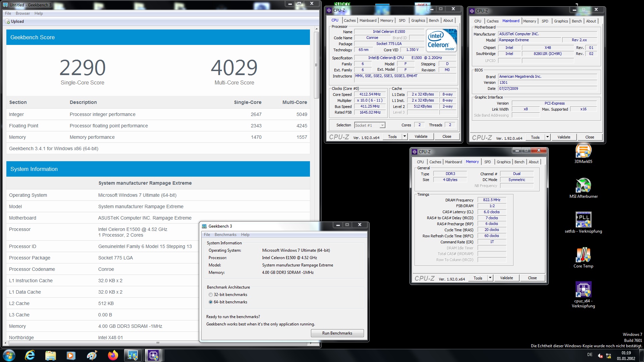Viewport: 644px width, 362px height.
Task: Click DRAM Frequency value 822.5 MHz
Action: tap(491, 200)
